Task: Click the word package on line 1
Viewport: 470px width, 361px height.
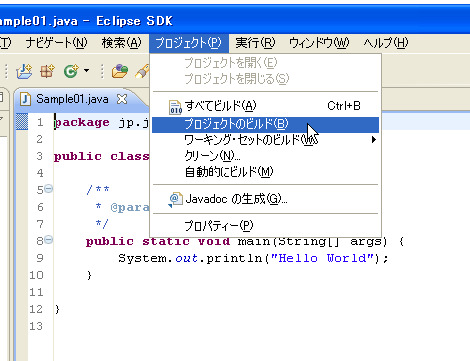Action: click(x=82, y=123)
